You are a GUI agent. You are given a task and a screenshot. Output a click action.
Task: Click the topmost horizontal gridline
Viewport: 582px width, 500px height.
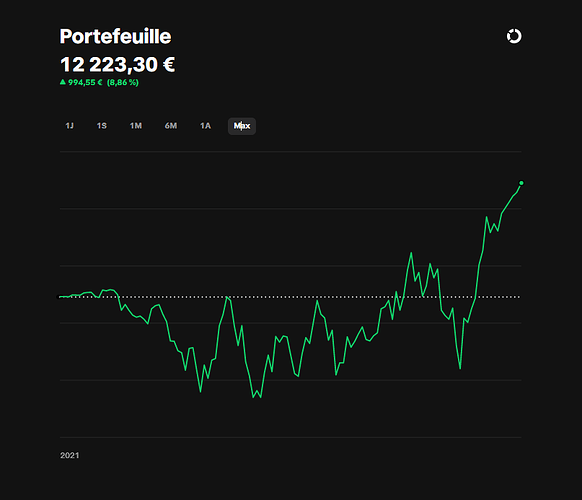click(291, 151)
